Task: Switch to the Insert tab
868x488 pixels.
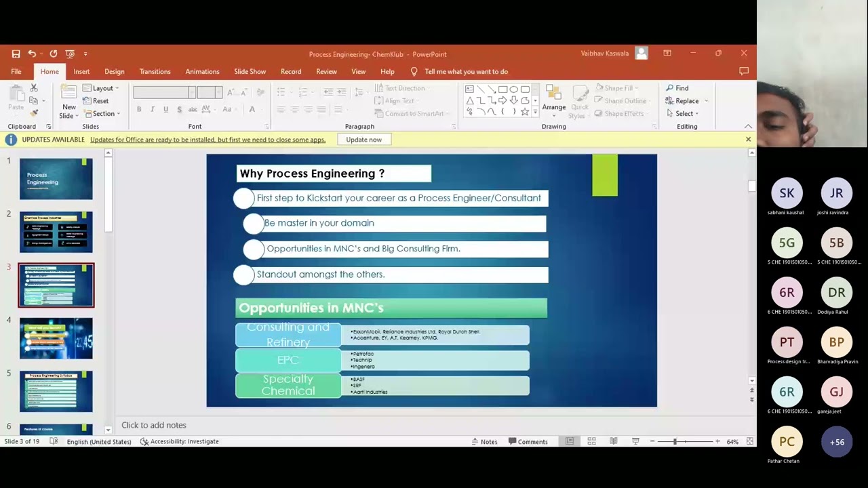Action: tap(81, 71)
